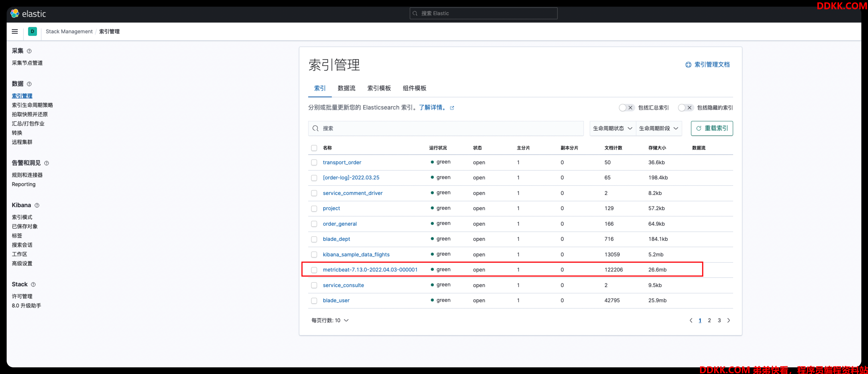868x374 pixels.
Task: Focus the index 搜索 input field
Action: coord(445,129)
